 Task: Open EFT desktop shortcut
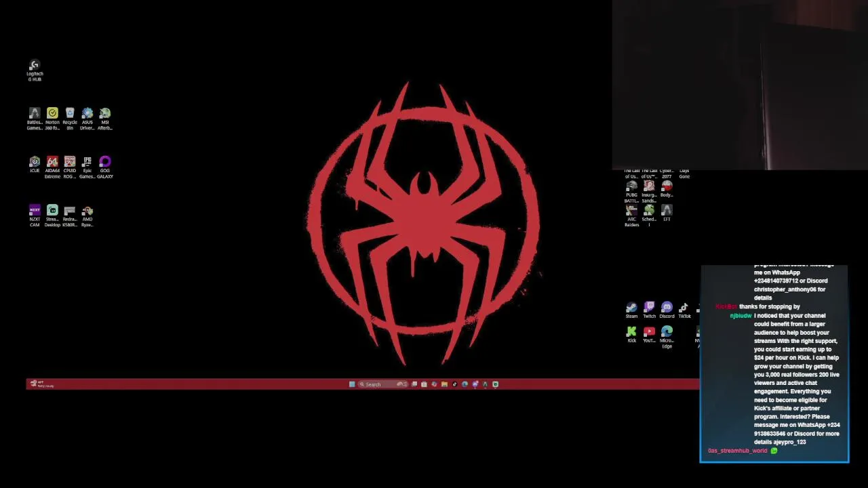667,213
